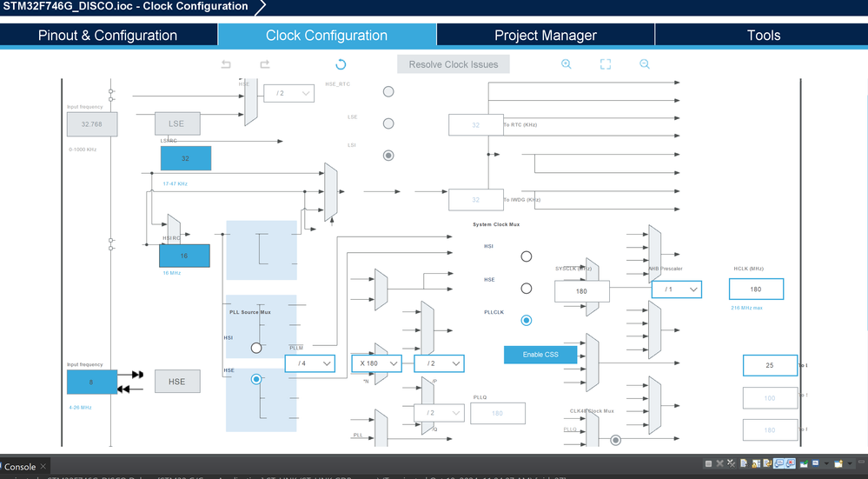Click the 100 output frequency field

coord(770,398)
